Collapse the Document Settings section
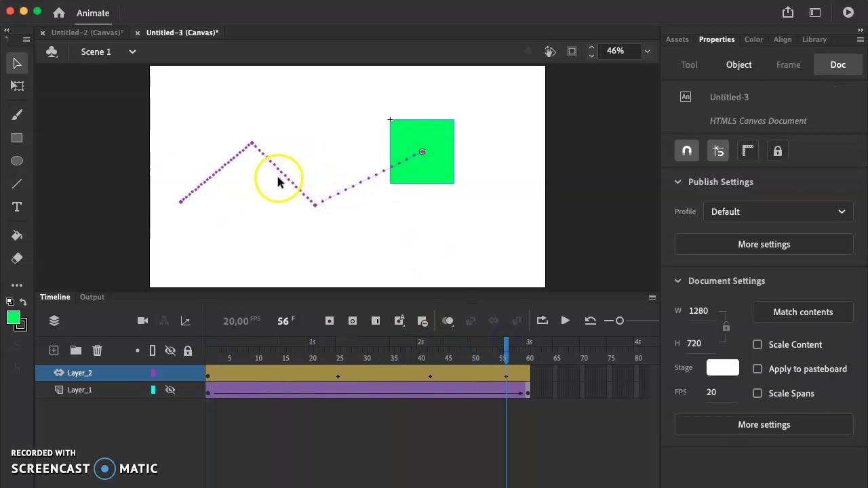The image size is (868, 488). (677, 281)
